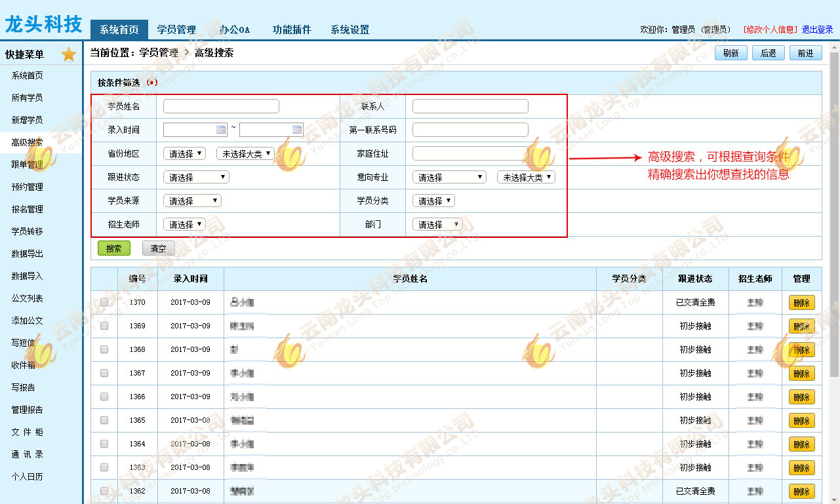This screenshot has width=840, height=504.
Task: Click the star icon beside 快捷菜单
Action: click(69, 55)
